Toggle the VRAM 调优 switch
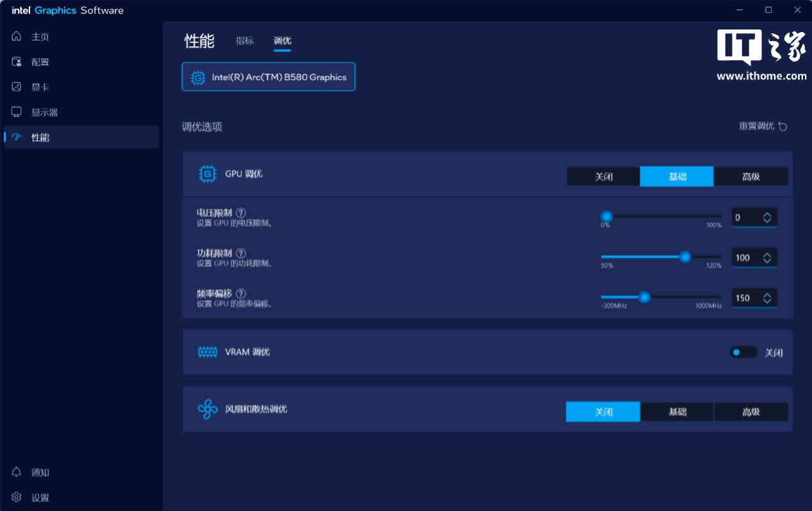Image resolution: width=812 pixels, height=511 pixels. pos(743,352)
